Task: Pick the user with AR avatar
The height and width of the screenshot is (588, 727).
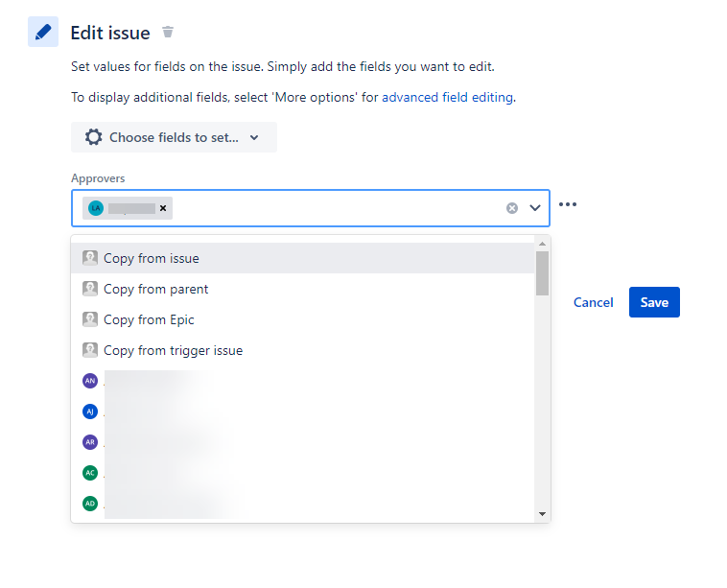Action: pos(303,442)
